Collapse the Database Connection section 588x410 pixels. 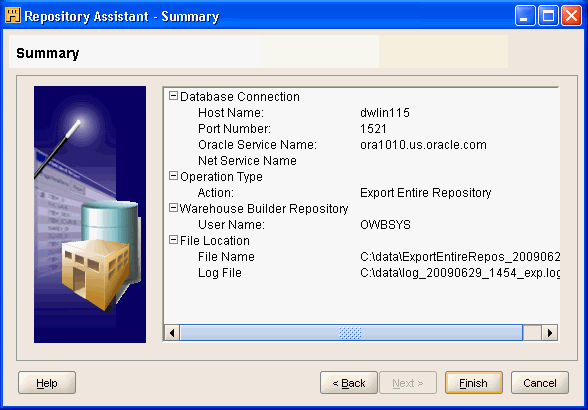pyautogui.click(x=173, y=96)
